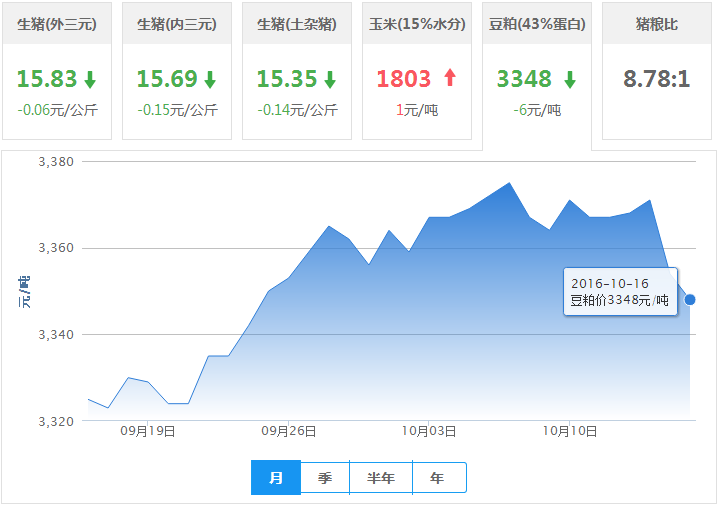Click the 1元/吨 change text

pyautogui.click(x=417, y=110)
